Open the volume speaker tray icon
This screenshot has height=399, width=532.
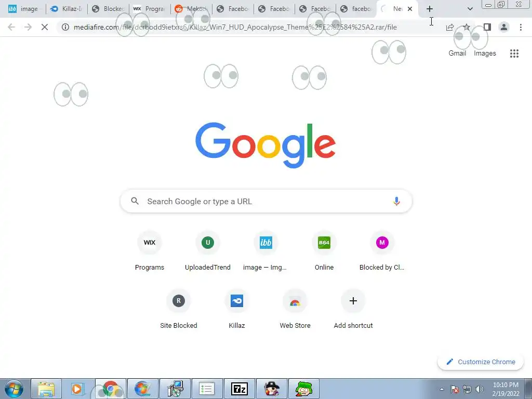pyautogui.click(x=480, y=389)
